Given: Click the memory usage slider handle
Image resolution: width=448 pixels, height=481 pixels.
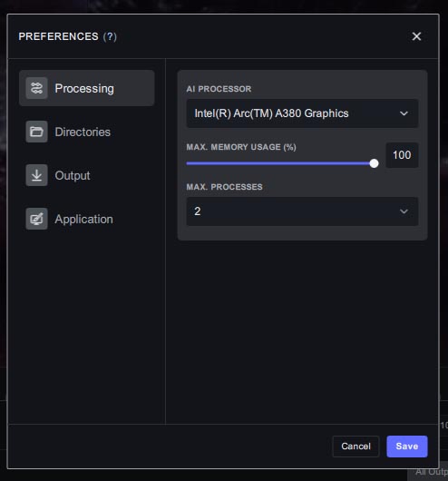Looking at the screenshot, I should point(374,163).
